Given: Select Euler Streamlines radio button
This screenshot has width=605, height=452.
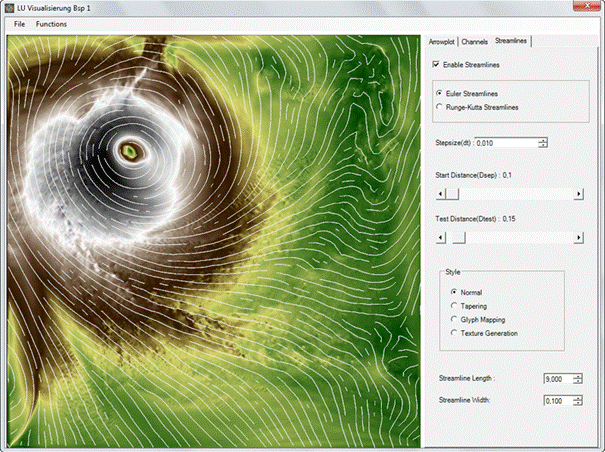Looking at the screenshot, I should [440, 93].
